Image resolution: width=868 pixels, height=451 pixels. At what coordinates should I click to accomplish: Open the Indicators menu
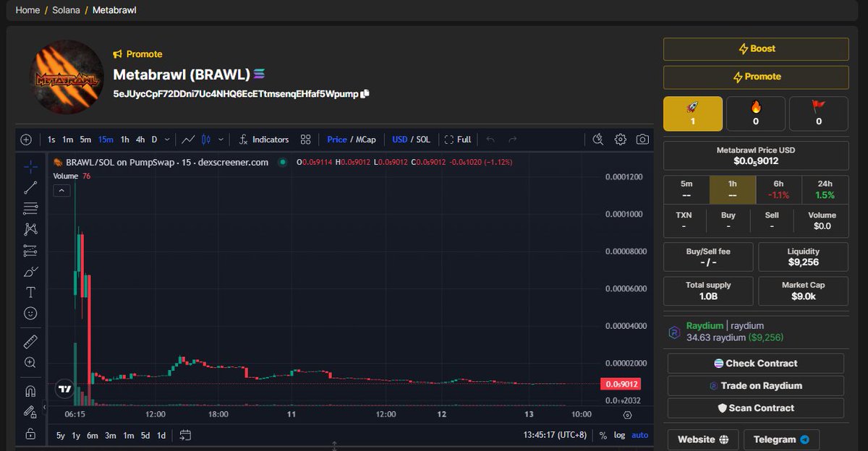point(264,139)
